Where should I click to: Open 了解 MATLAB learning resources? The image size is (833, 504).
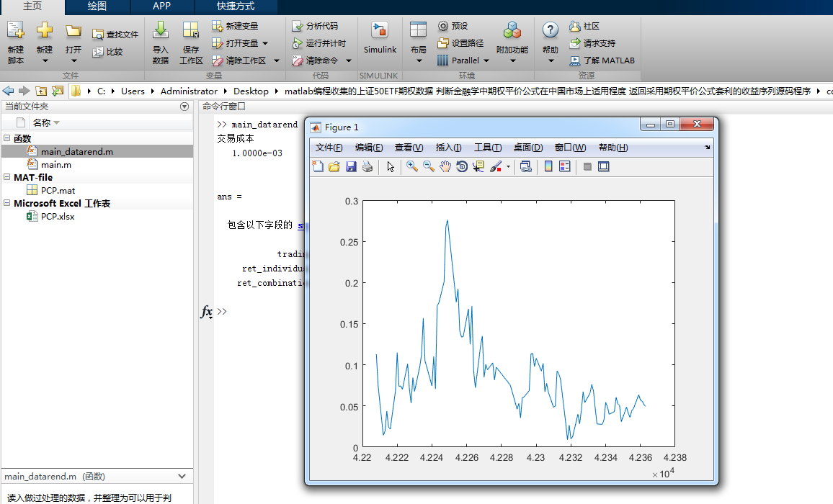tap(602, 60)
